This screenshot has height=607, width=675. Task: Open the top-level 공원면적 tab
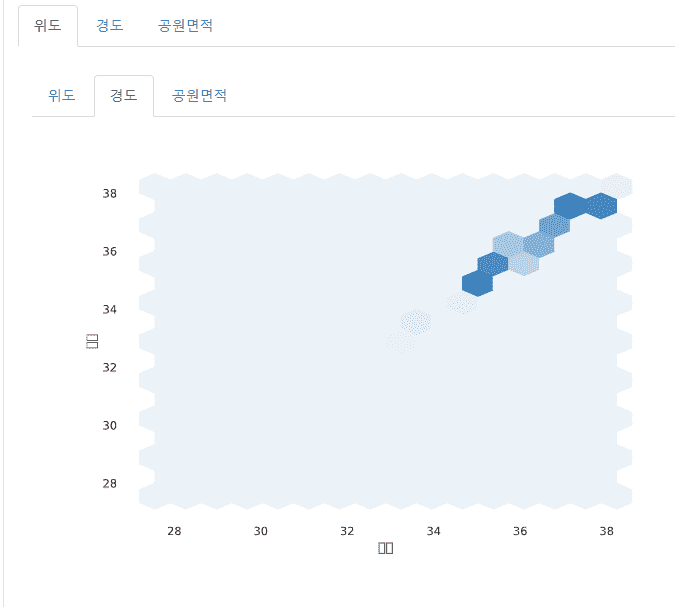[185, 25]
